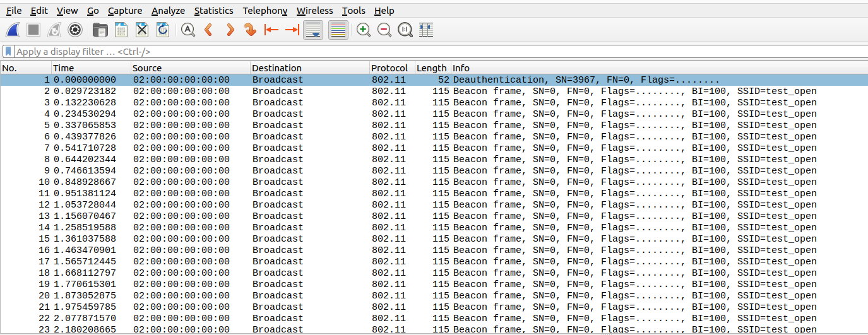
Task: Open capture options gear icon
Action: click(75, 30)
